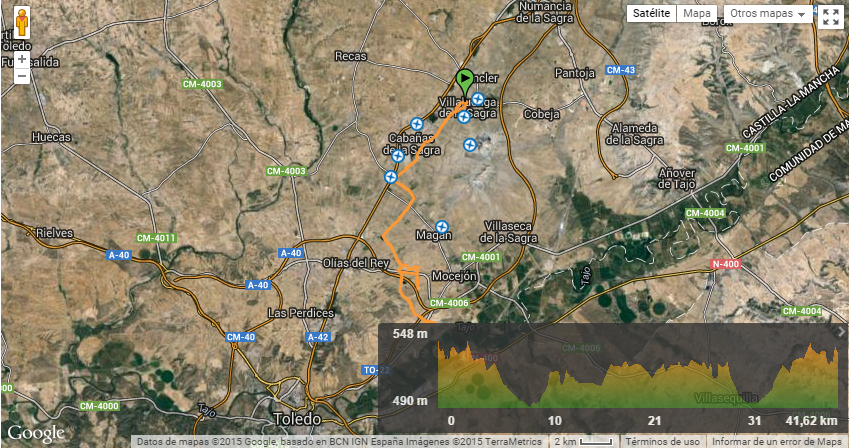Click the 548 m elevation label
The height and width of the screenshot is (448, 849).
pos(410,334)
